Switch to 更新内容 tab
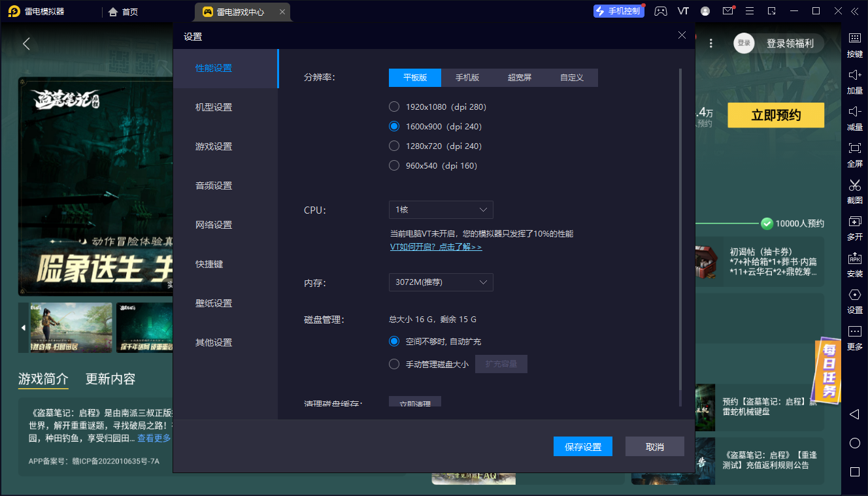Viewport: 868px width, 496px height. 110,379
